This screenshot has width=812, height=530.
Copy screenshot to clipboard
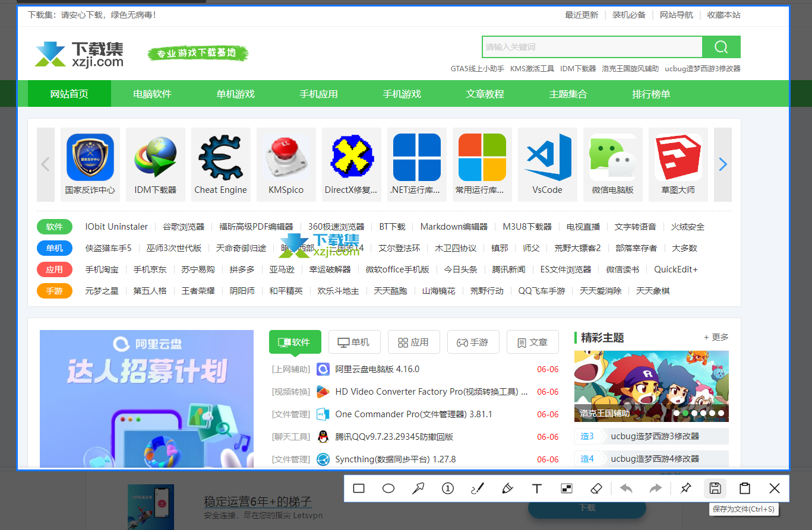click(745, 488)
